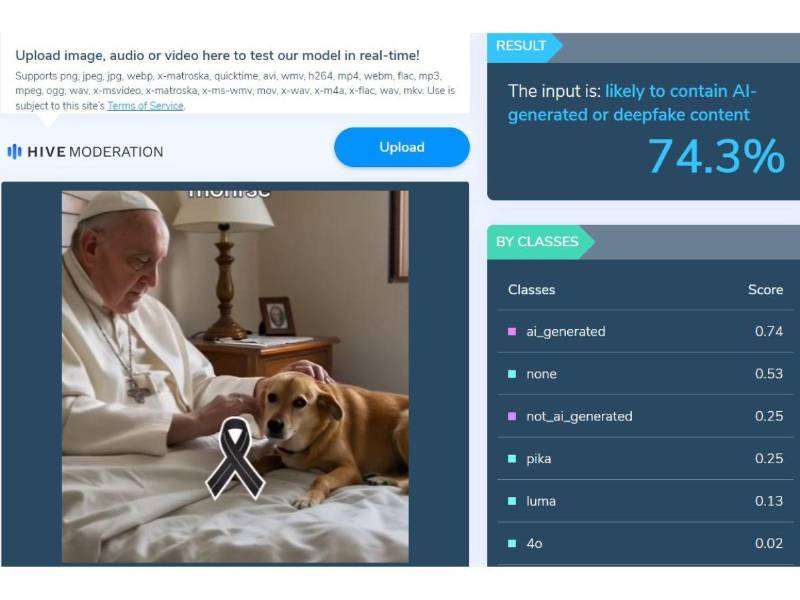The image size is (800, 600).
Task: Click the cyan swatch beside luma
Action: tap(512, 501)
